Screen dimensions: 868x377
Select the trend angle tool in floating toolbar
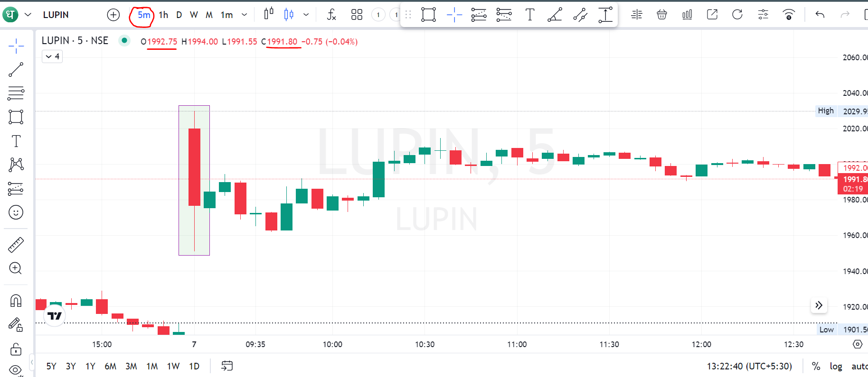click(555, 15)
